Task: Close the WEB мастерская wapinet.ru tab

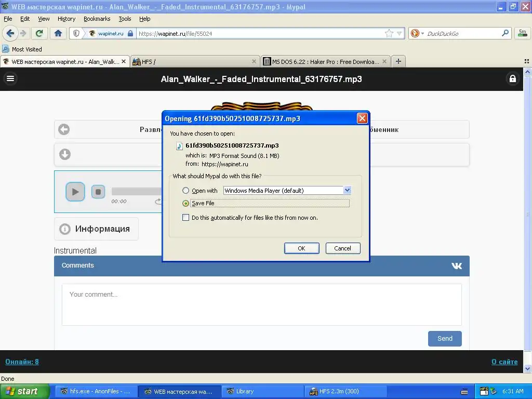Action: 124,61
